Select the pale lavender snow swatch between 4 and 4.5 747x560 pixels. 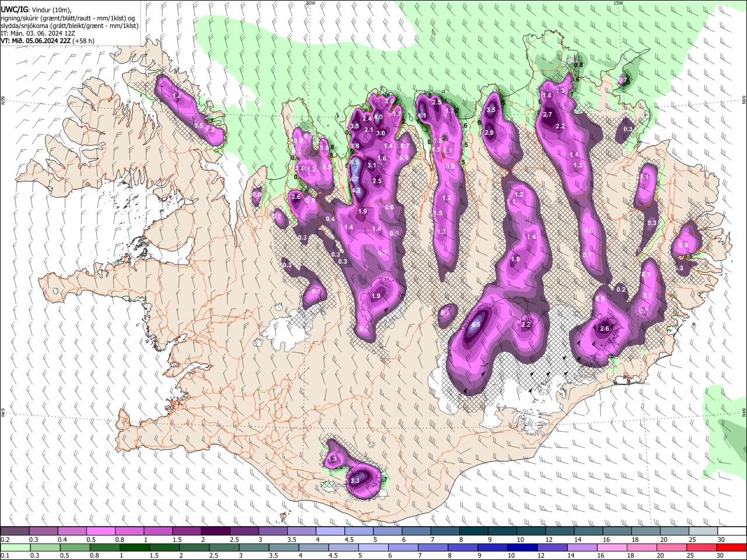(x=330, y=531)
